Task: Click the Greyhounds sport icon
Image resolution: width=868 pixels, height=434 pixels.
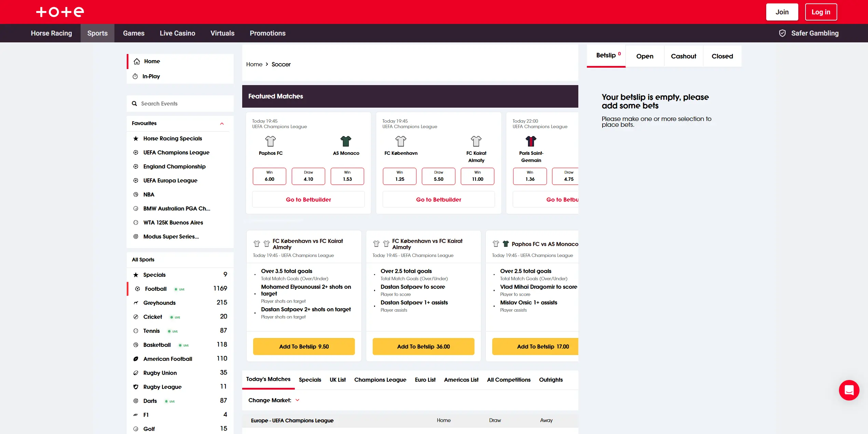Action: click(x=136, y=303)
